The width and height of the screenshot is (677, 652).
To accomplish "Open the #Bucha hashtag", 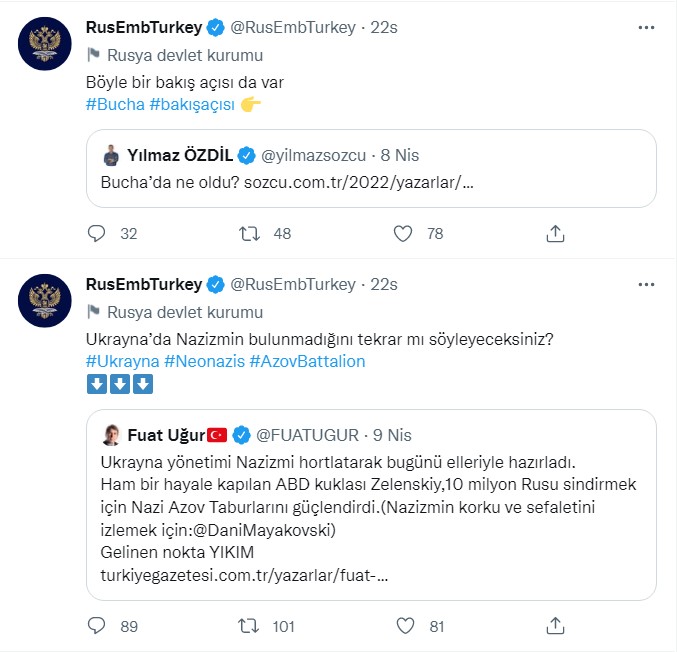I will pos(114,104).
